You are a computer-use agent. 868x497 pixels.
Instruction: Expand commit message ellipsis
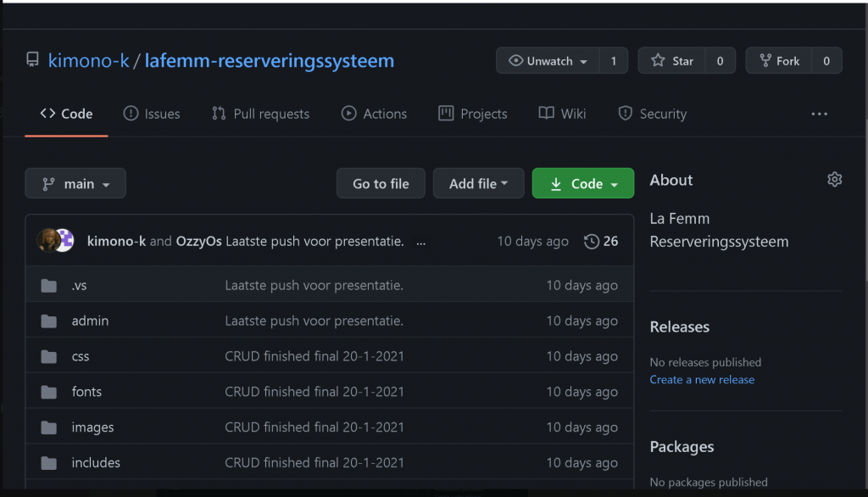[420, 242]
